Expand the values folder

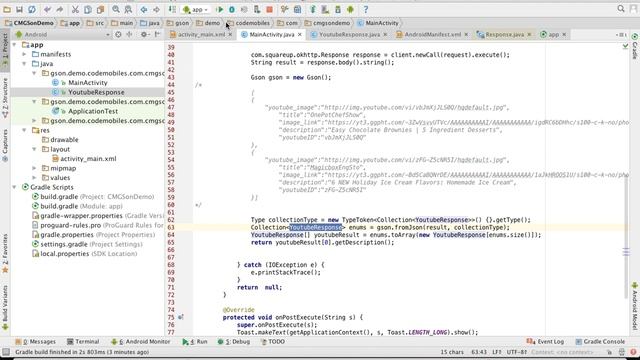pos(34,178)
